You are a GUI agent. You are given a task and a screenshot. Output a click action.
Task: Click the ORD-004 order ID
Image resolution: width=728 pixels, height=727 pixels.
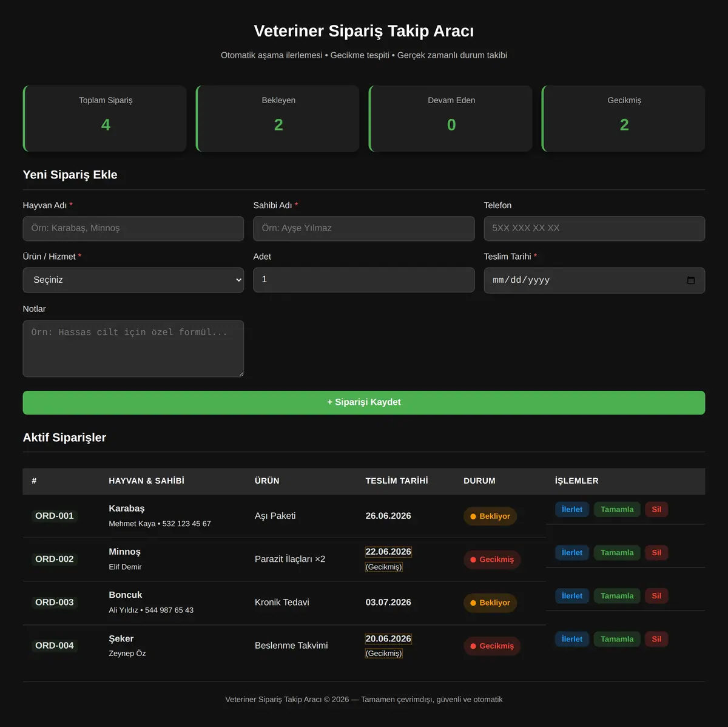[55, 646]
